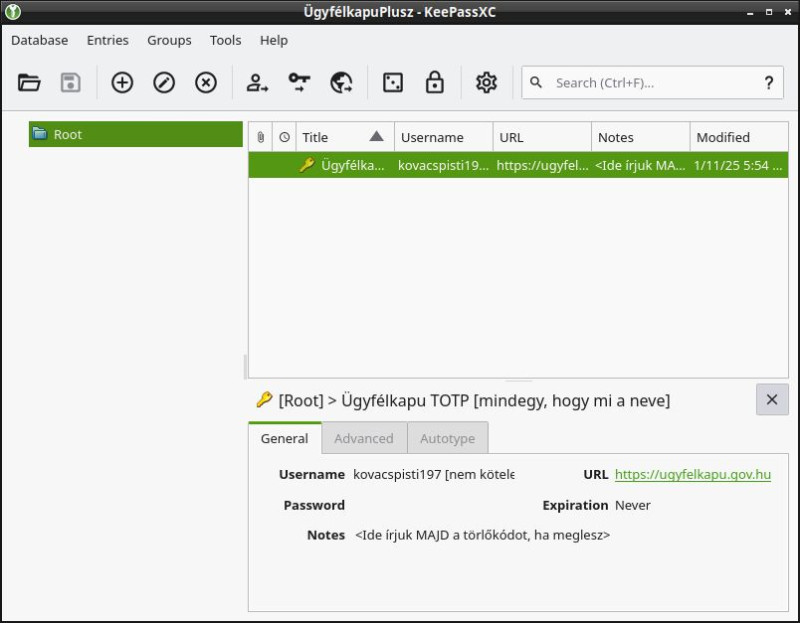Open the Database menu
Image resolution: width=800 pixels, height=623 pixels.
[39, 40]
